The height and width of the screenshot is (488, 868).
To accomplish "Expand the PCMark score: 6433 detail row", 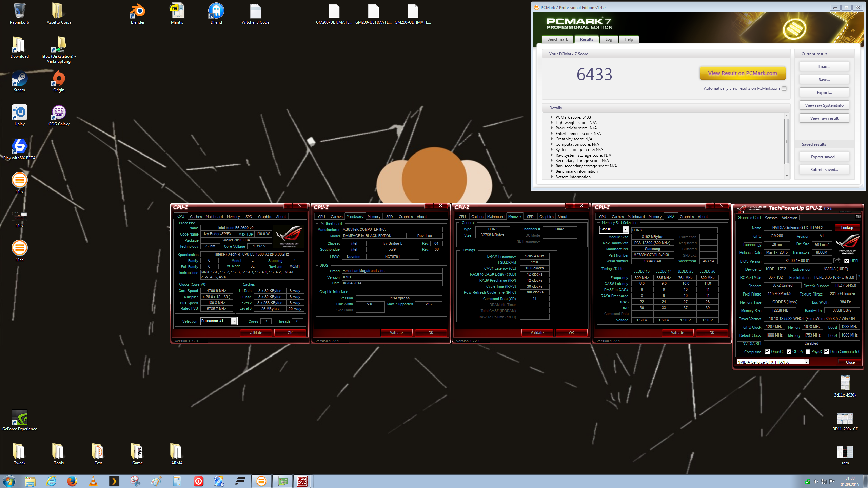I will [x=552, y=117].
